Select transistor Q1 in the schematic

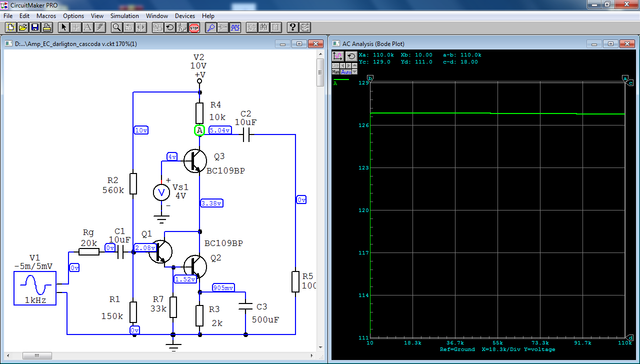tap(161, 252)
